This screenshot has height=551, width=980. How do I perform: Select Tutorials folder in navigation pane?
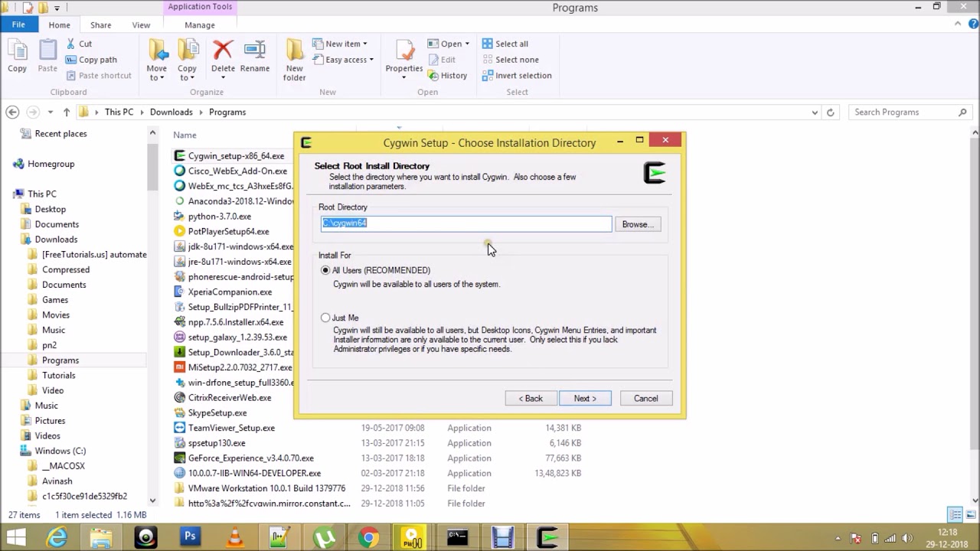pos(59,375)
